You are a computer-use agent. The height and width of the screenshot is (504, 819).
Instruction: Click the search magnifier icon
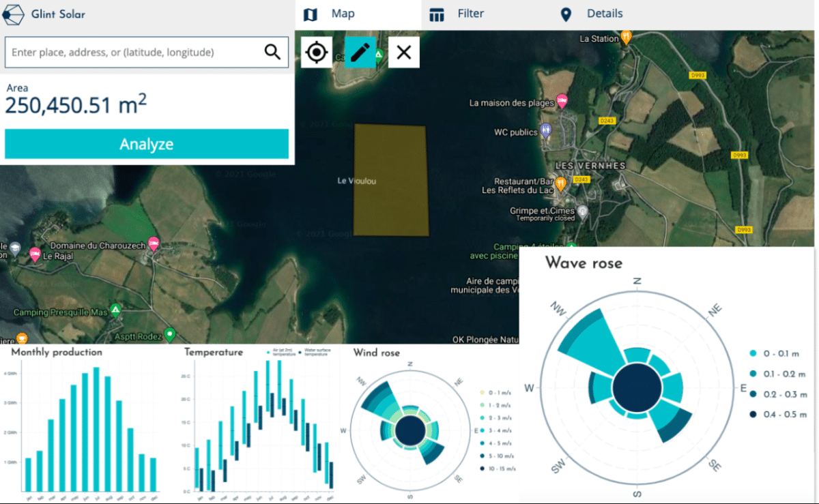click(272, 52)
